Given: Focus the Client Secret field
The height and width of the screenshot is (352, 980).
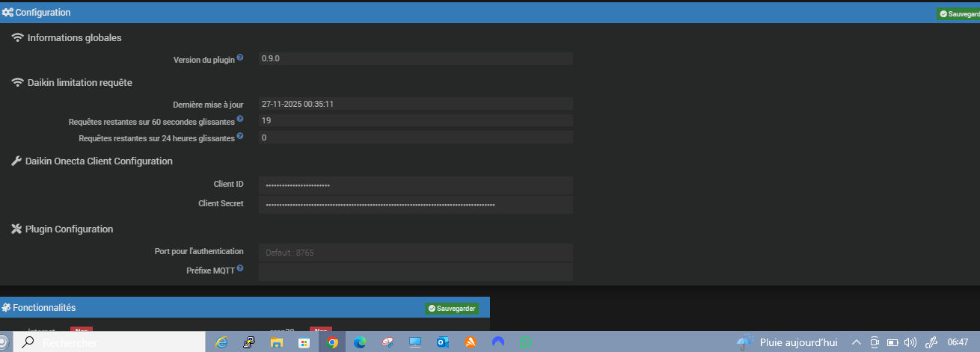Looking at the screenshot, I should pos(416,204).
